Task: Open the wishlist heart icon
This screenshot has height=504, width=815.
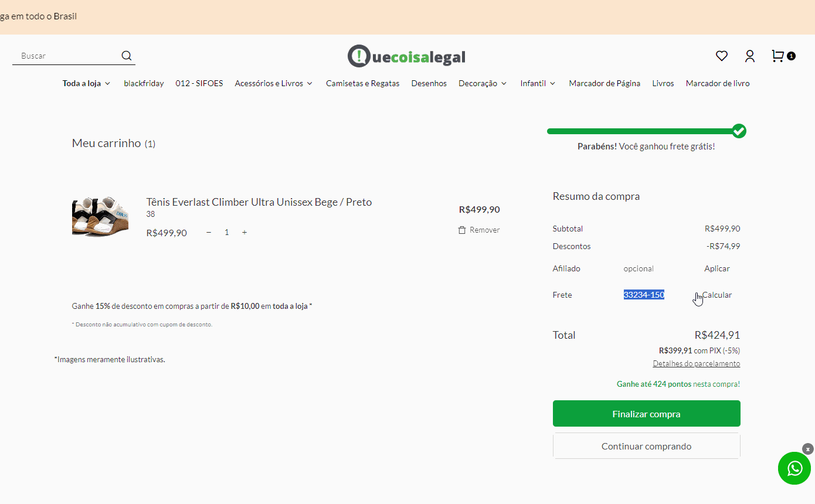Action: pos(721,56)
